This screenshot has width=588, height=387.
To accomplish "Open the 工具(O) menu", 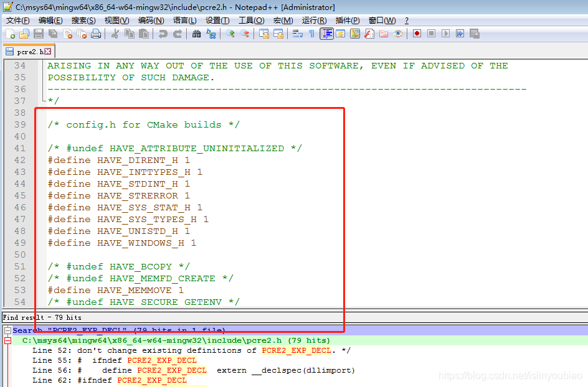I will point(251,21).
